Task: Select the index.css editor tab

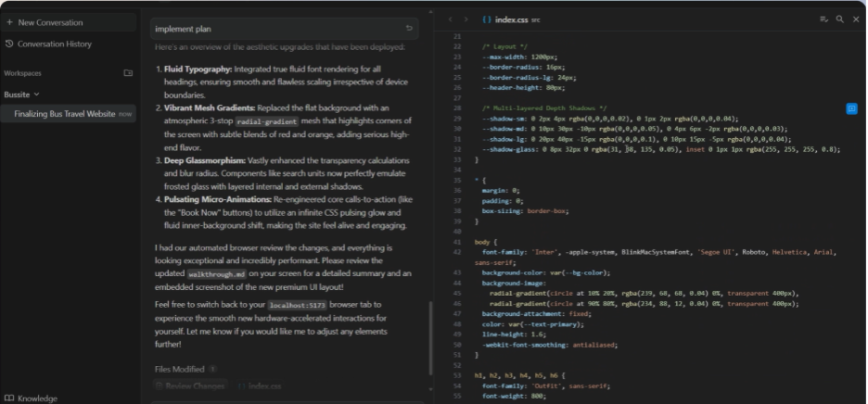Action: (x=507, y=19)
